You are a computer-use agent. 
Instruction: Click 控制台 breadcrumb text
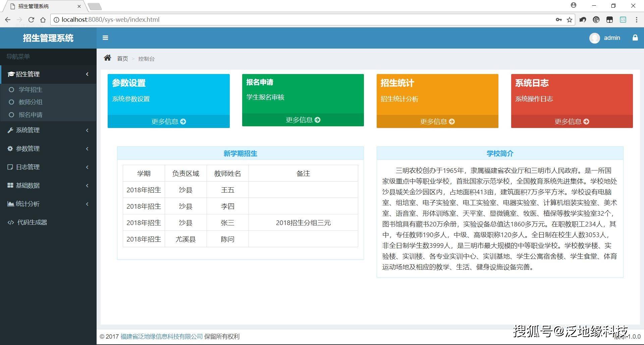tap(147, 59)
